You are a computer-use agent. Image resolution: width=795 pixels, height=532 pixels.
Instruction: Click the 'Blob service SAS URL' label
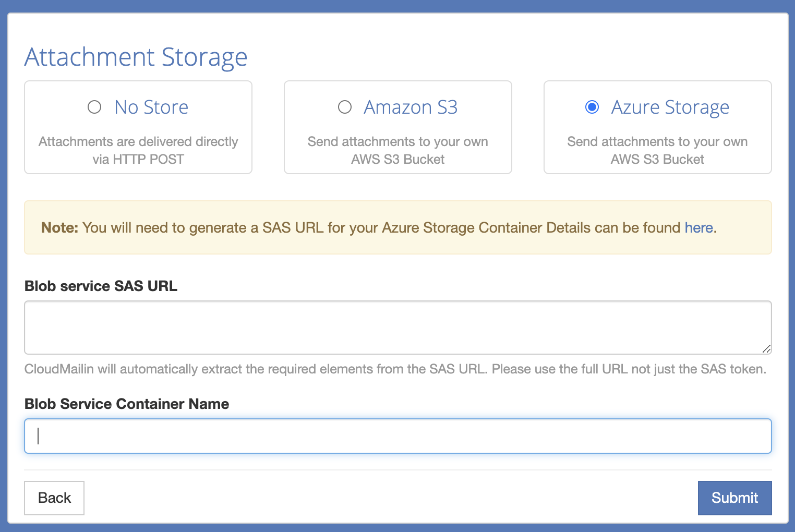click(101, 286)
